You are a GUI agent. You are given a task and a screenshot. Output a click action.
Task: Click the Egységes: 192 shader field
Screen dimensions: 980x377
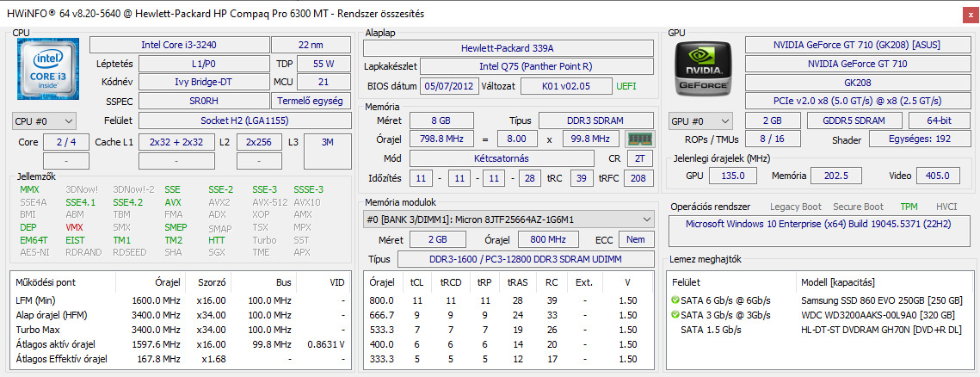coord(919,139)
